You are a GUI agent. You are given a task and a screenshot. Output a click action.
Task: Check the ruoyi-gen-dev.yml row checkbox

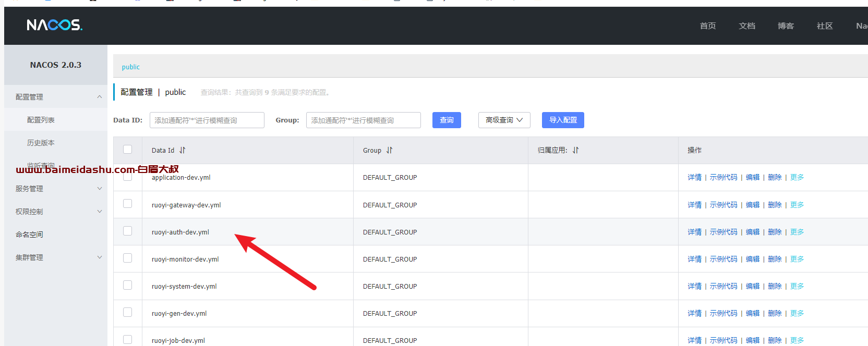pyautogui.click(x=128, y=312)
